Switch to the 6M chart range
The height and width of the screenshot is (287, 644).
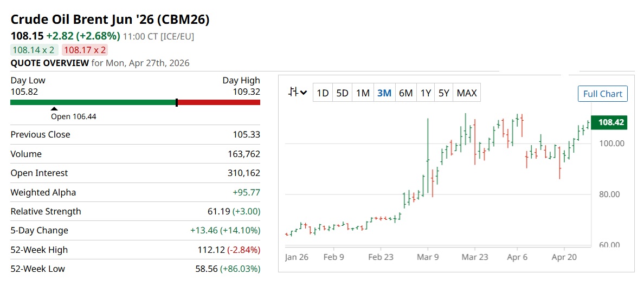click(405, 93)
